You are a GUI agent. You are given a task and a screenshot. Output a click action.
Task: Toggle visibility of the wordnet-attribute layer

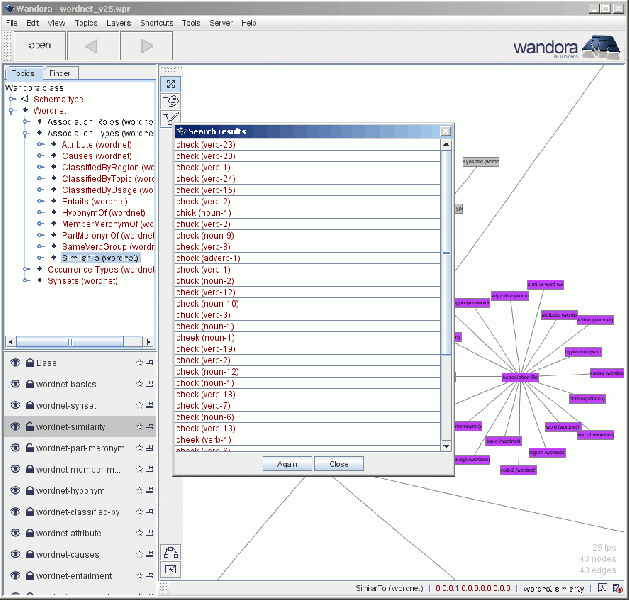(15, 533)
